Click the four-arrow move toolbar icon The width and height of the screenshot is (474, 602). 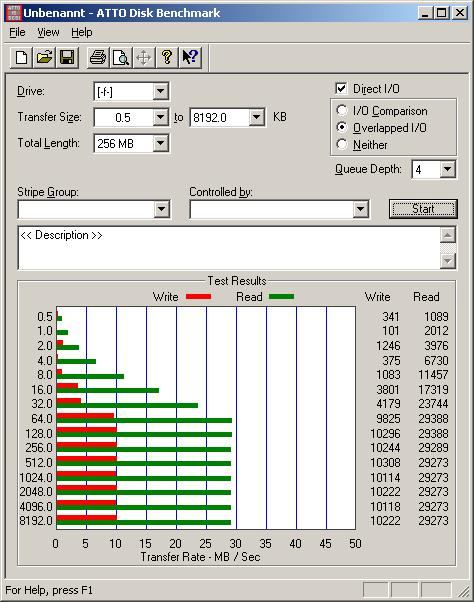point(144,58)
